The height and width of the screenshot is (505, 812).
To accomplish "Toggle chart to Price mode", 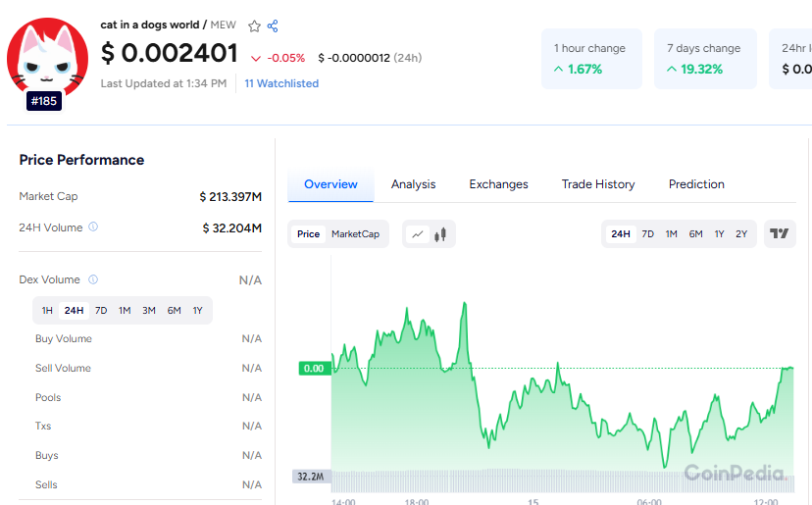I will 308,234.
